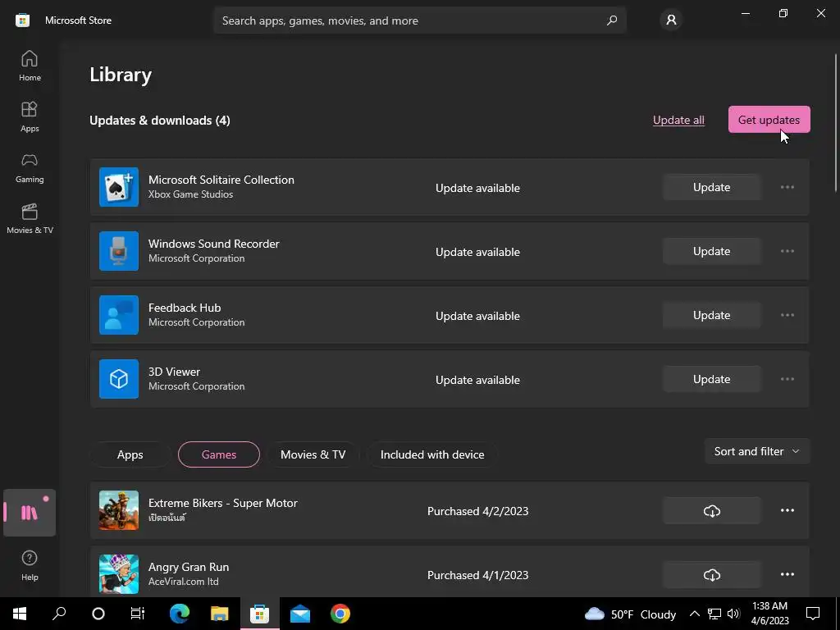
Task: Click the Update all link
Action: (678, 120)
